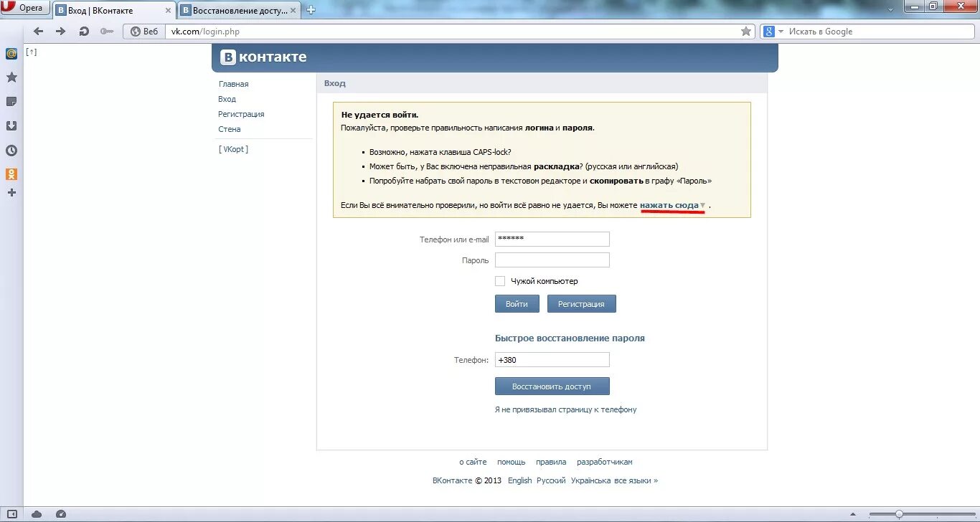Click the vk.com/login.php address field
The height and width of the screenshot is (522, 980).
pos(452,32)
